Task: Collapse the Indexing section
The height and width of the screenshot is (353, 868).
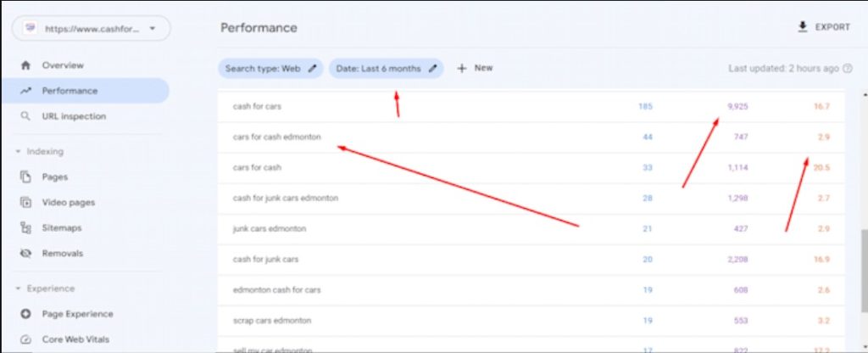Action: [x=19, y=152]
